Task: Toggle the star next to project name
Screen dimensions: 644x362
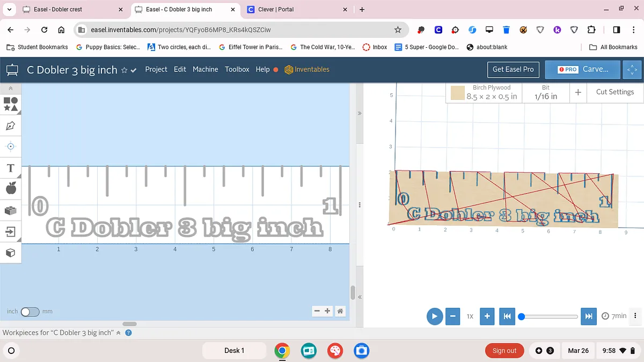Action: [125, 70]
